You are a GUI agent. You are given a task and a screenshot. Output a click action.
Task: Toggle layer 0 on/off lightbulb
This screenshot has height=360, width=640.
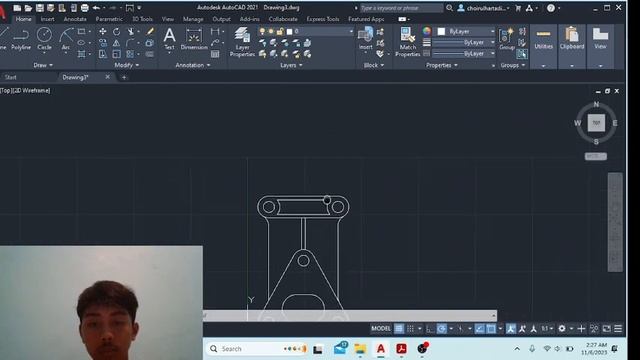click(x=262, y=31)
